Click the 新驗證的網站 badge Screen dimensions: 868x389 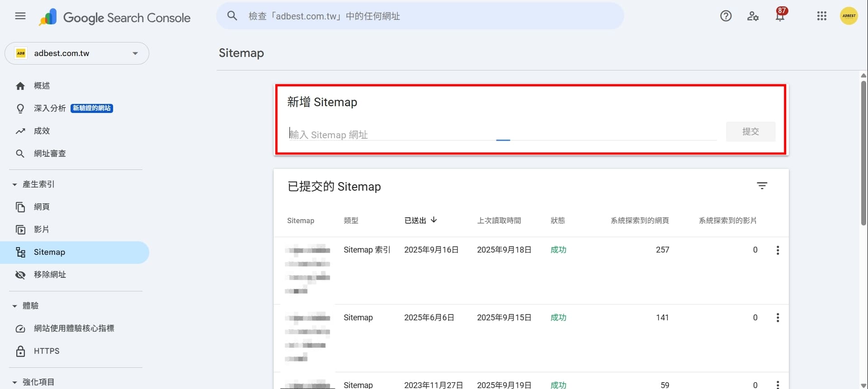[92, 108]
